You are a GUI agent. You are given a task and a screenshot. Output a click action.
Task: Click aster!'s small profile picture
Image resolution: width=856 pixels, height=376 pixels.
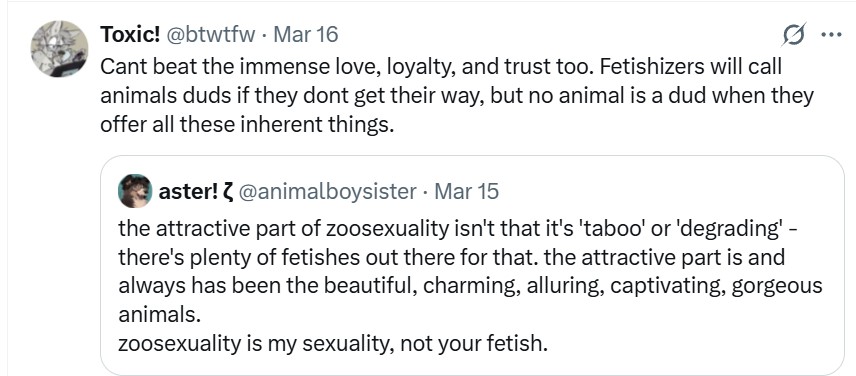click(135, 191)
